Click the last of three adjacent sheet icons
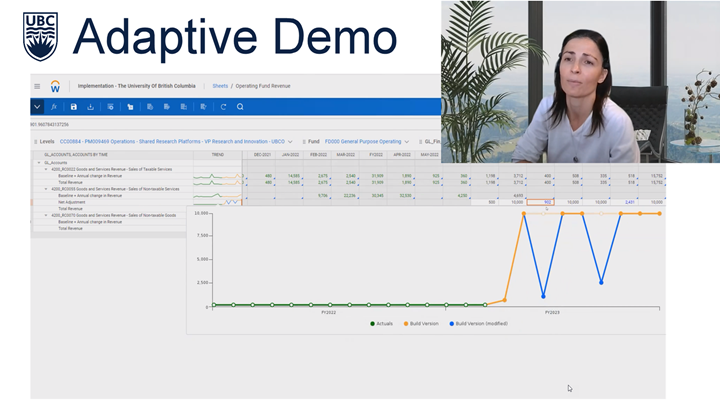 point(184,107)
